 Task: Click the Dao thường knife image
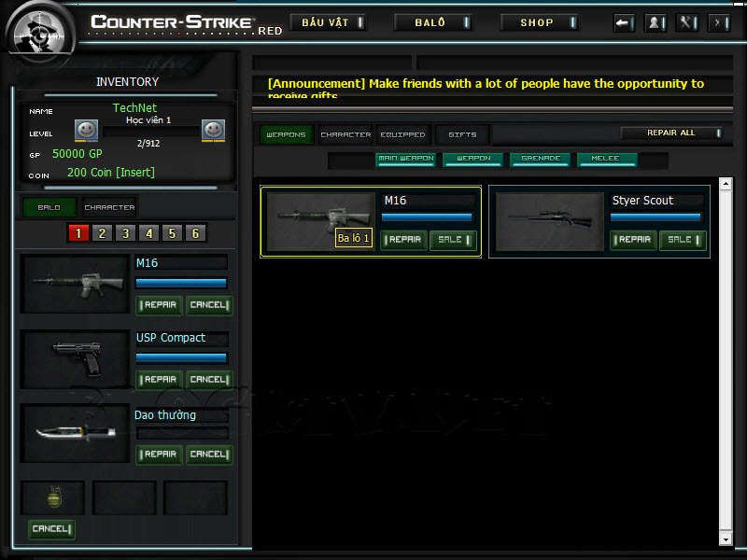coord(76,433)
